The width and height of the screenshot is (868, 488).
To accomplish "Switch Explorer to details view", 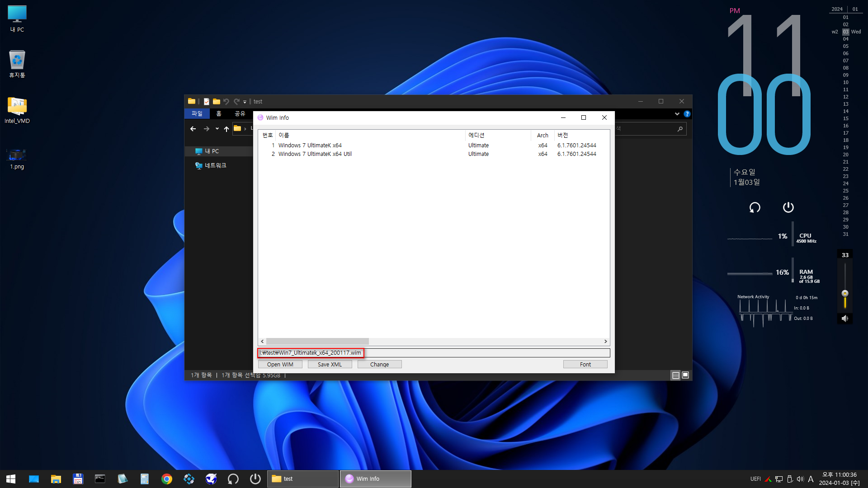I will [x=675, y=375].
